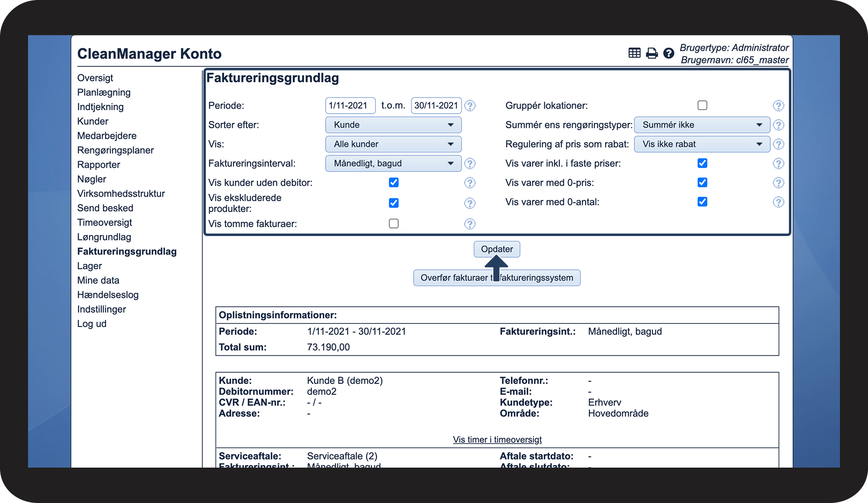The image size is (868, 503).
Task: Open Regulering af pris som rabat dropdown
Action: coord(701,144)
